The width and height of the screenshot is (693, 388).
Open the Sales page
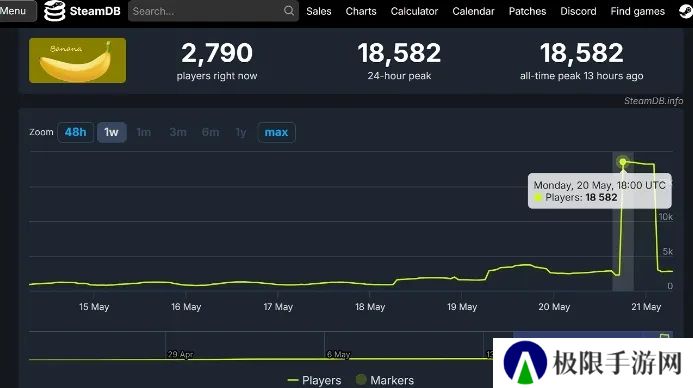319,11
